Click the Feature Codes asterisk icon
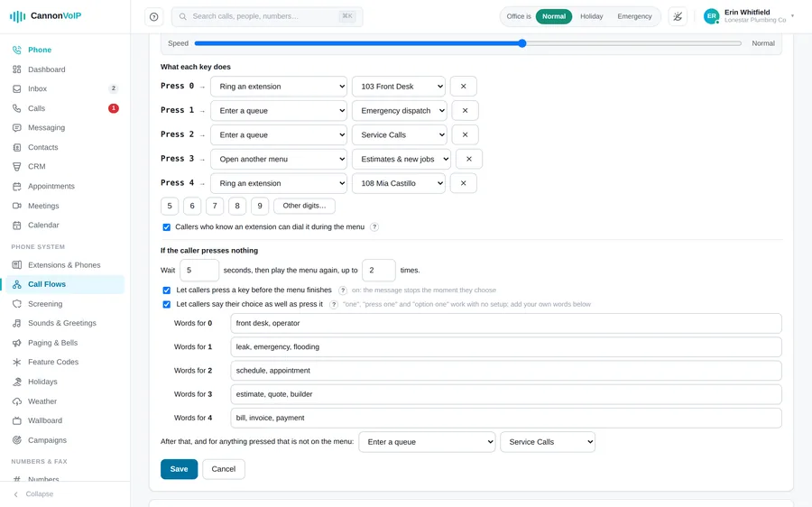The image size is (812, 507). coord(17,362)
